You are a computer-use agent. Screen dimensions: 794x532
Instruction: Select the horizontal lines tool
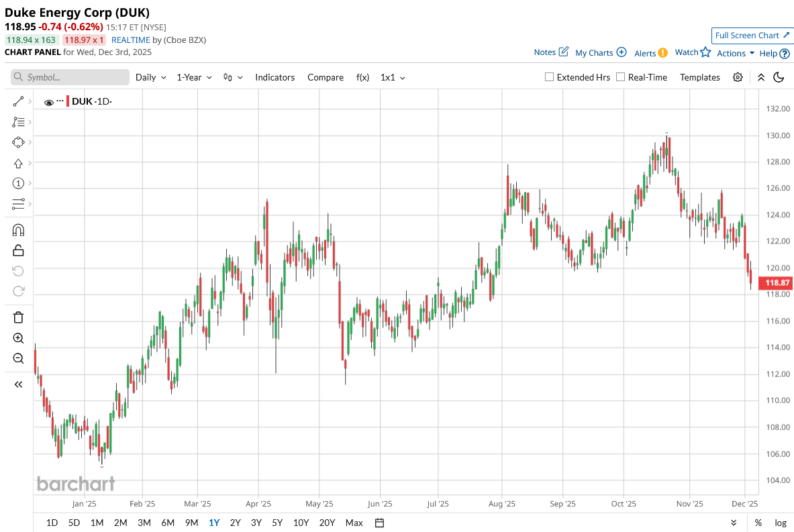pos(18,204)
